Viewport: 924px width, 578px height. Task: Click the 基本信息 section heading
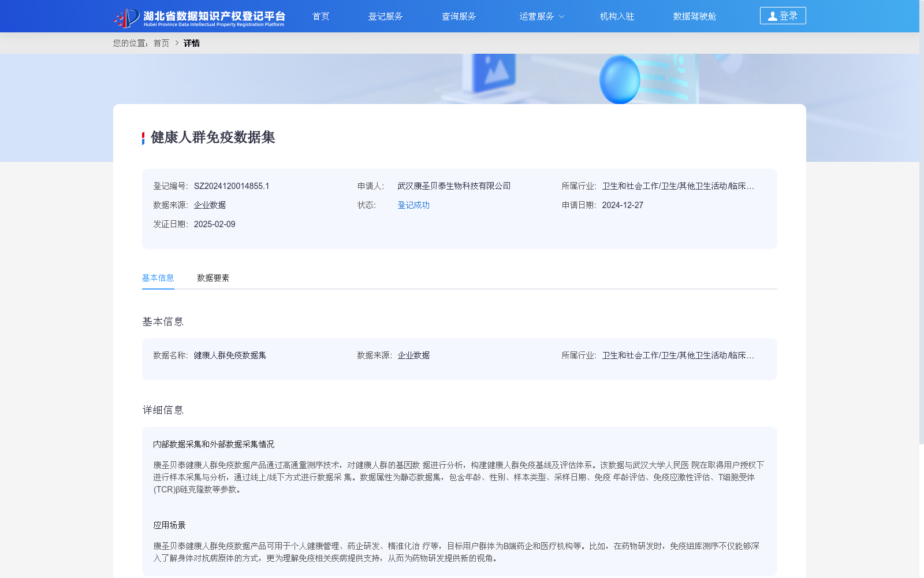point(163,322)
